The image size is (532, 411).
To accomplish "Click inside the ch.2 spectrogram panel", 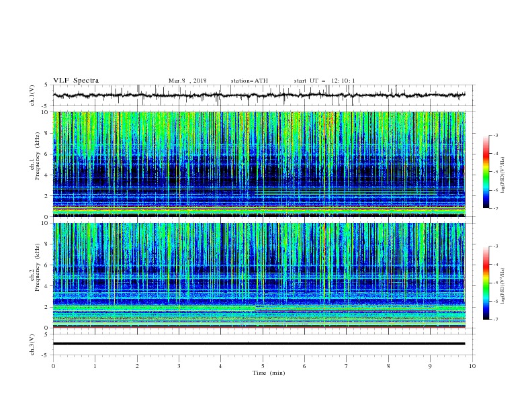I will pos(259,275).
